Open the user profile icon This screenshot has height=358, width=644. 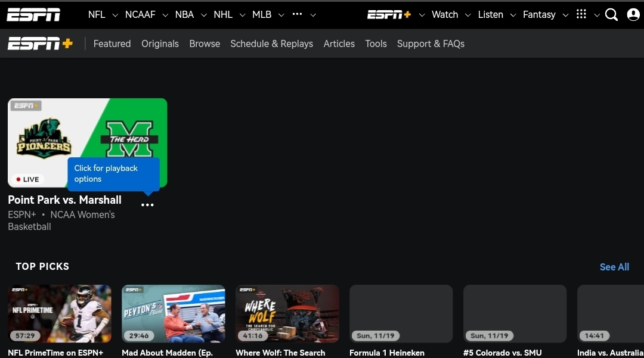point(633,15)
